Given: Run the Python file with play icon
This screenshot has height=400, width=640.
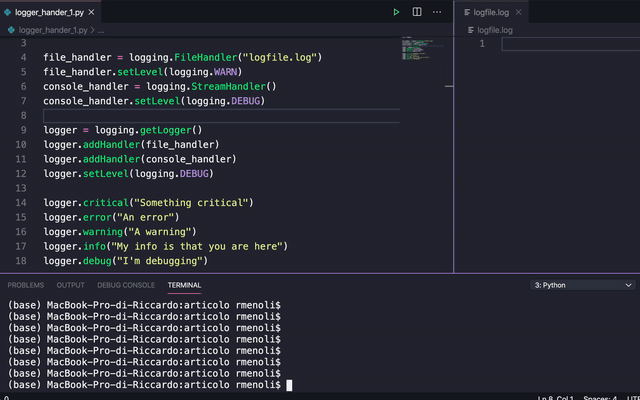Looking at the screenshot, I should point(396,12).
